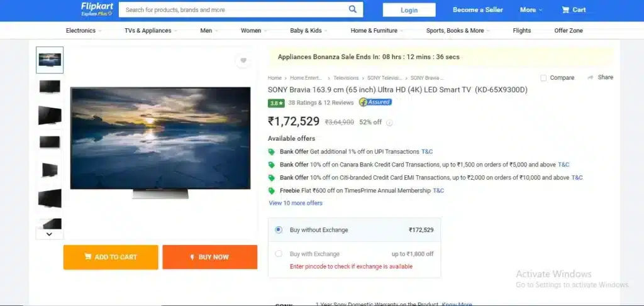Open the Flights menu item

coord(521,30)
